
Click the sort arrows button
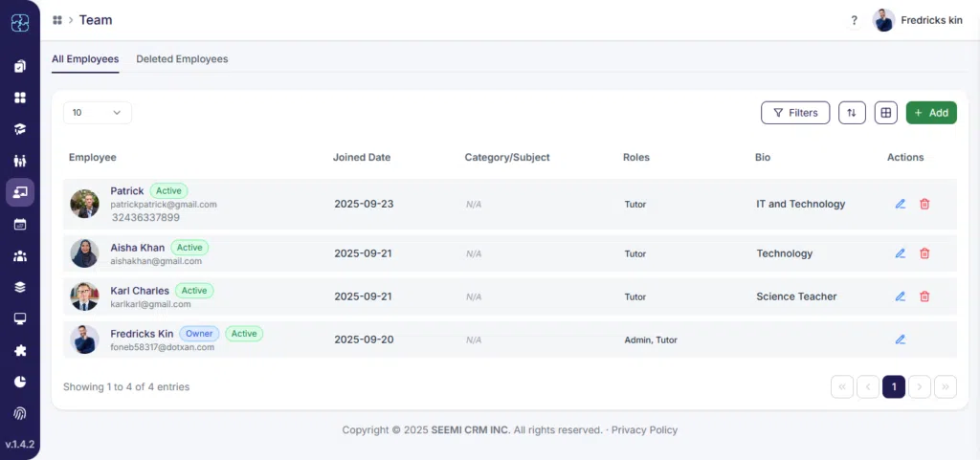(x=852, y=113)
